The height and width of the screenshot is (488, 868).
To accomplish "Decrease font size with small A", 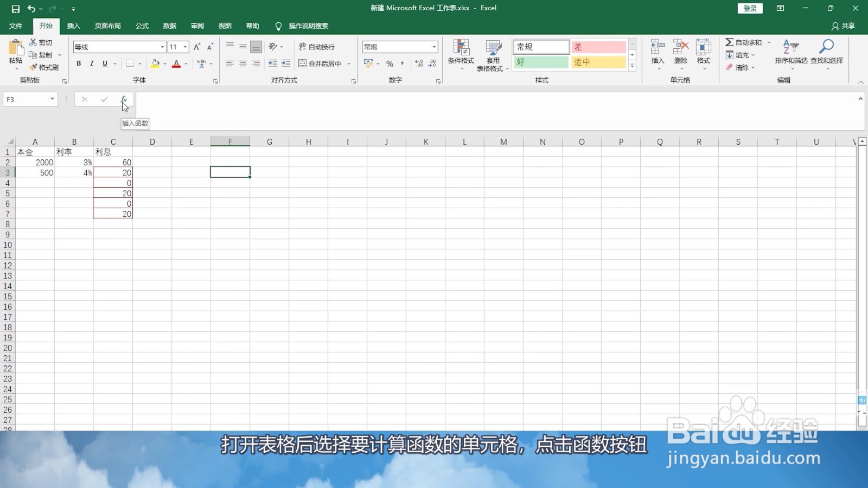I will click(210, 47).
